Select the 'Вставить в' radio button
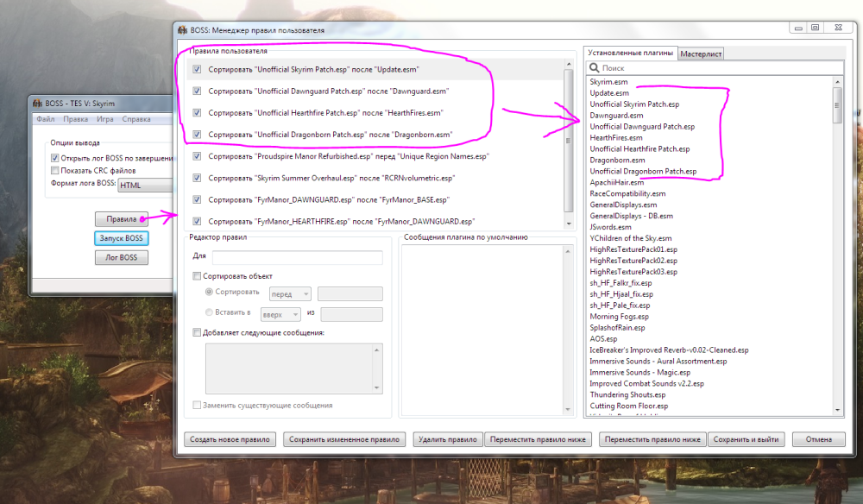This screenshot has width=863, height=504. 209,312
